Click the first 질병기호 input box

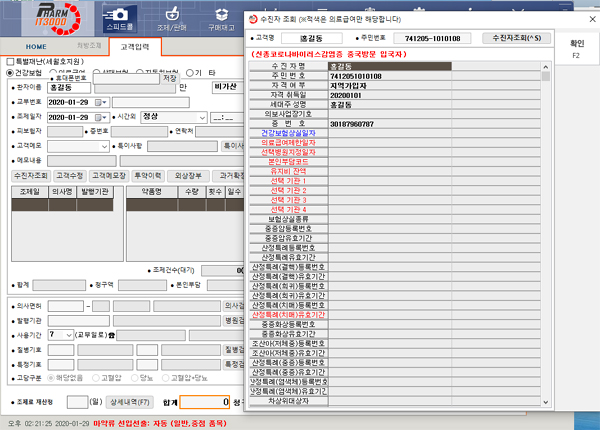coord(61,350)
